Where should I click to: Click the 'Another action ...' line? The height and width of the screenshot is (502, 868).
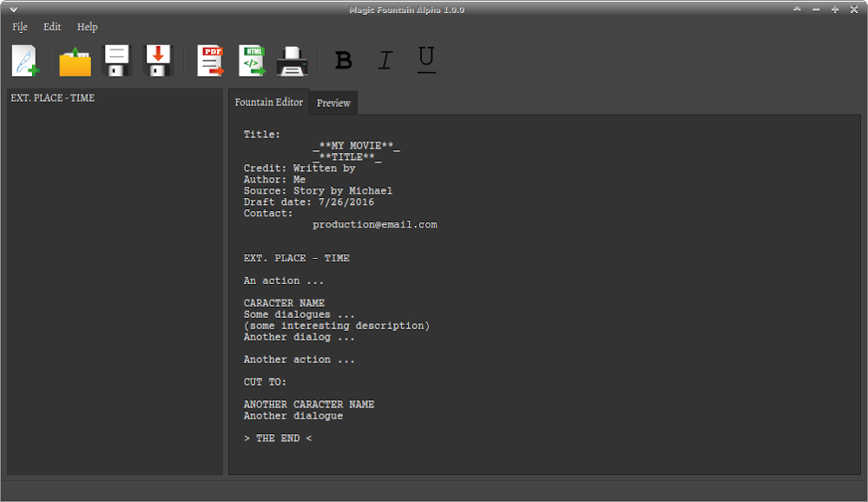[x=299, y=360]
